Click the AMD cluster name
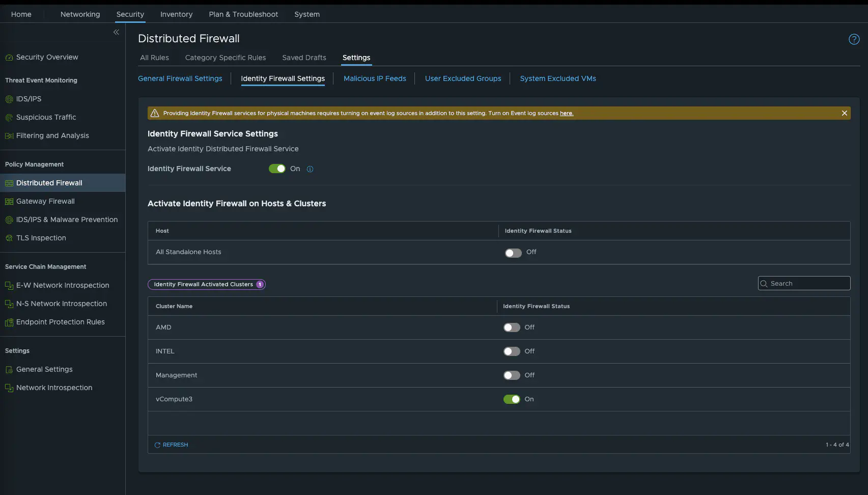Screen dimensions: 868x495 coord(163,327)
